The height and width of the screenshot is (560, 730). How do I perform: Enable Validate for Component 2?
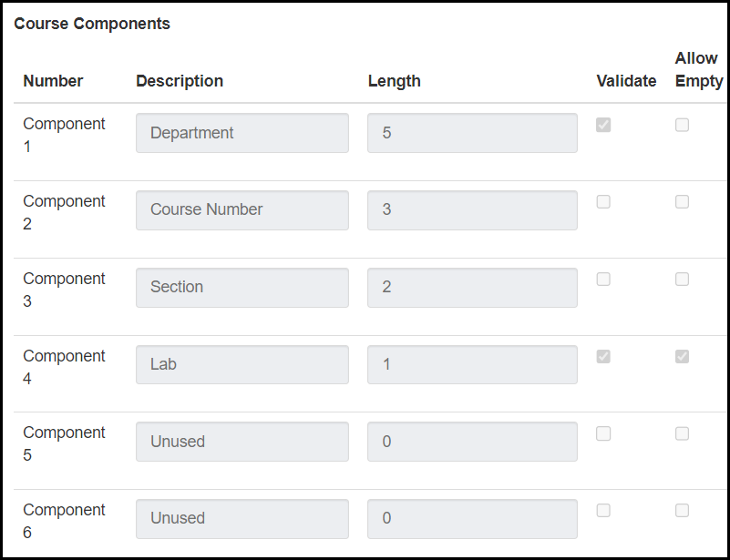coord(603,202)
